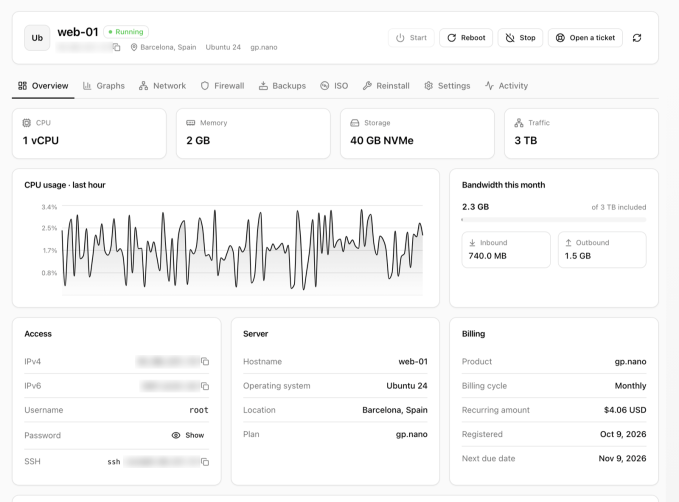Click the Location value Barcelona, Spain
Image resolution: width=679 pixels, height=502 pixels.
tap(395, 410)
